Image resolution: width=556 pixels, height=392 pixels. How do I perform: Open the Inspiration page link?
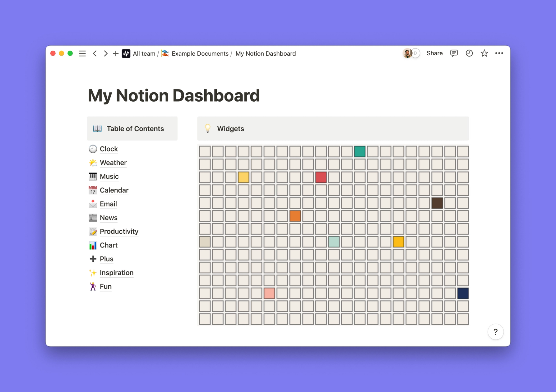[117, 273]
